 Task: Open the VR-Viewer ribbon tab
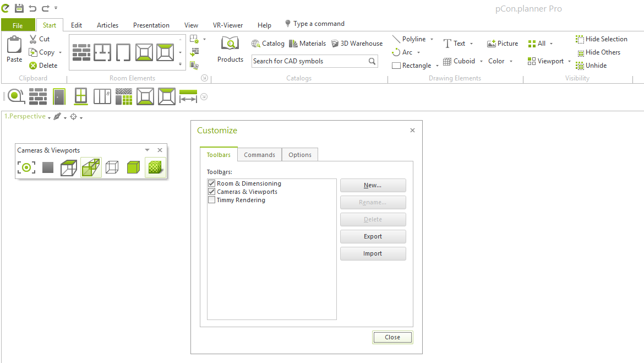(228, 25)
